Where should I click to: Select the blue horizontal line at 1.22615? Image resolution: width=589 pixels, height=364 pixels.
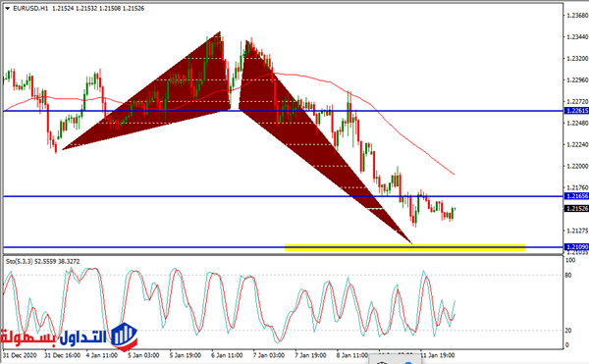pyautogui.click(x=284, y=111)
